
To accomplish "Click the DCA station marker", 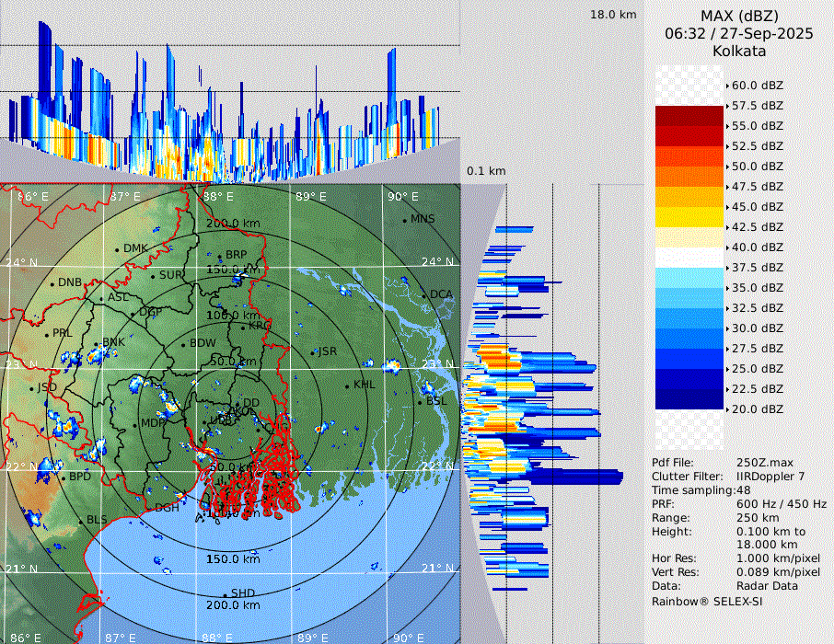I will coord(424,295).
